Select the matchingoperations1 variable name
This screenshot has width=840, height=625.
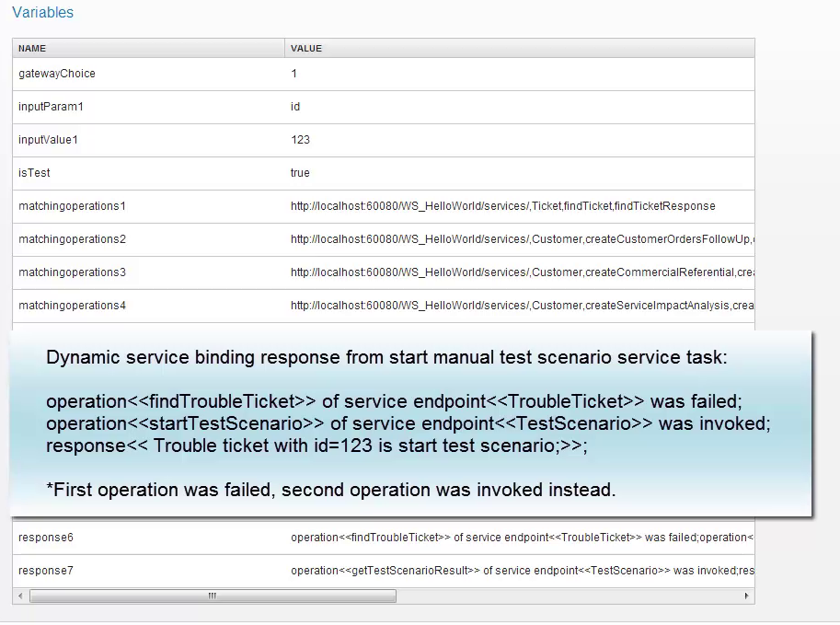tap(73, 206)
